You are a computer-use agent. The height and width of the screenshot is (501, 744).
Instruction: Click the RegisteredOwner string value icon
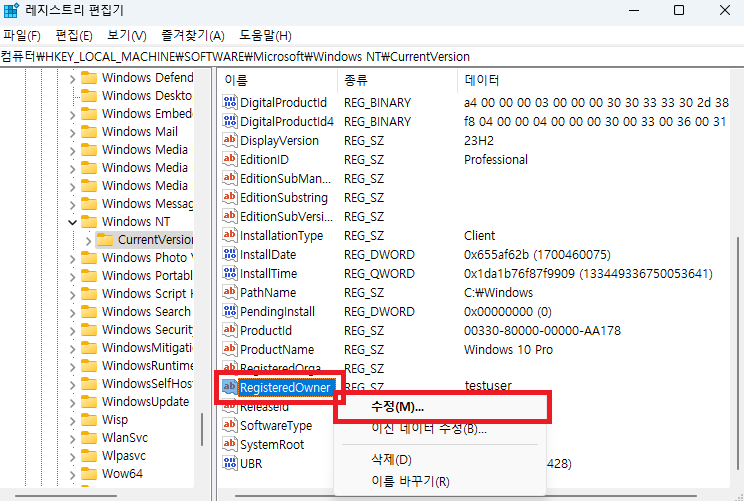[x=230, y=387]
